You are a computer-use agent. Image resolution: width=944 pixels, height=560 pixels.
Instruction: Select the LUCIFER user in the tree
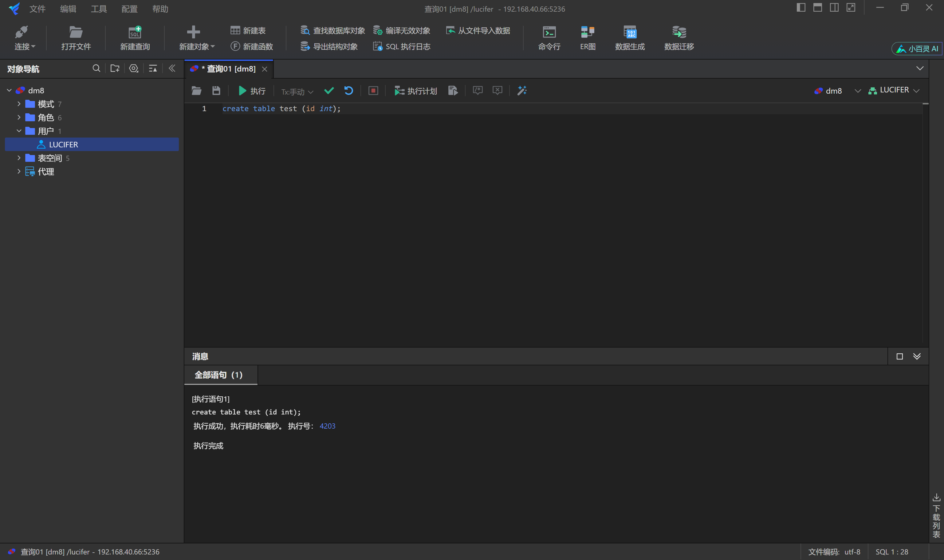63,144
